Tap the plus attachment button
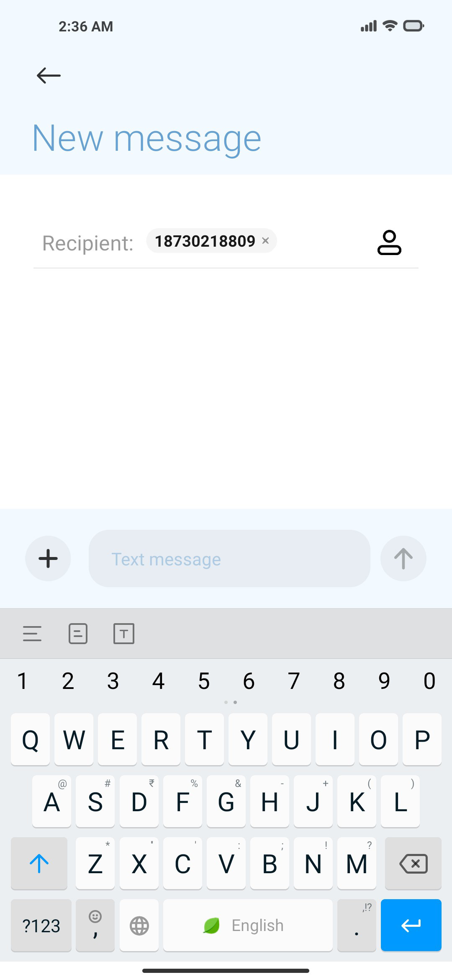Image resolution: width=452 pixels, height=980 pixels. (48, 558)
